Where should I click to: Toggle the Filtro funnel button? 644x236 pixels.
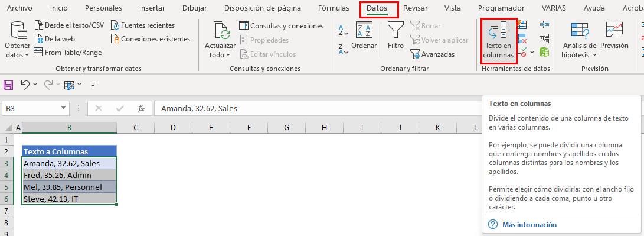tap(396, 36)
